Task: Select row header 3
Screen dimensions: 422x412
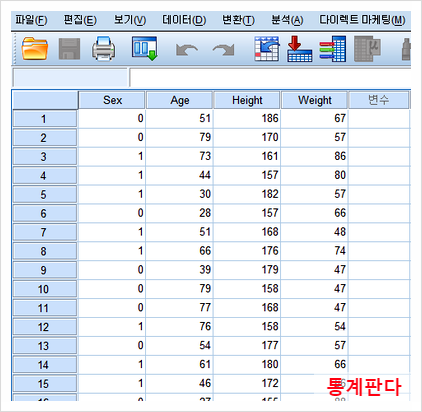Action: coord(45,157)
